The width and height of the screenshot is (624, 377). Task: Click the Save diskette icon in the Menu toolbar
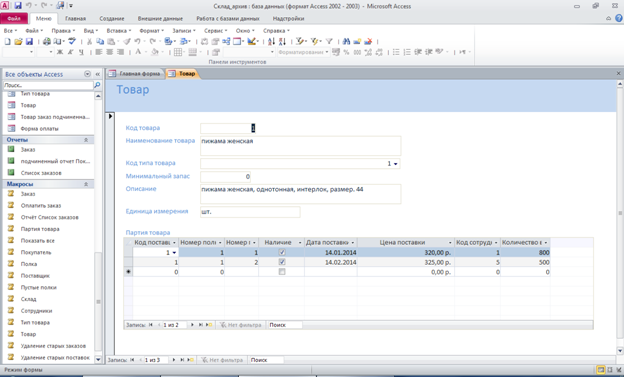[29, 41]
